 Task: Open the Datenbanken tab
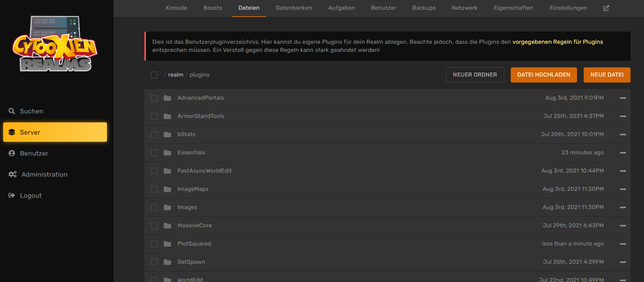[294, 8]
